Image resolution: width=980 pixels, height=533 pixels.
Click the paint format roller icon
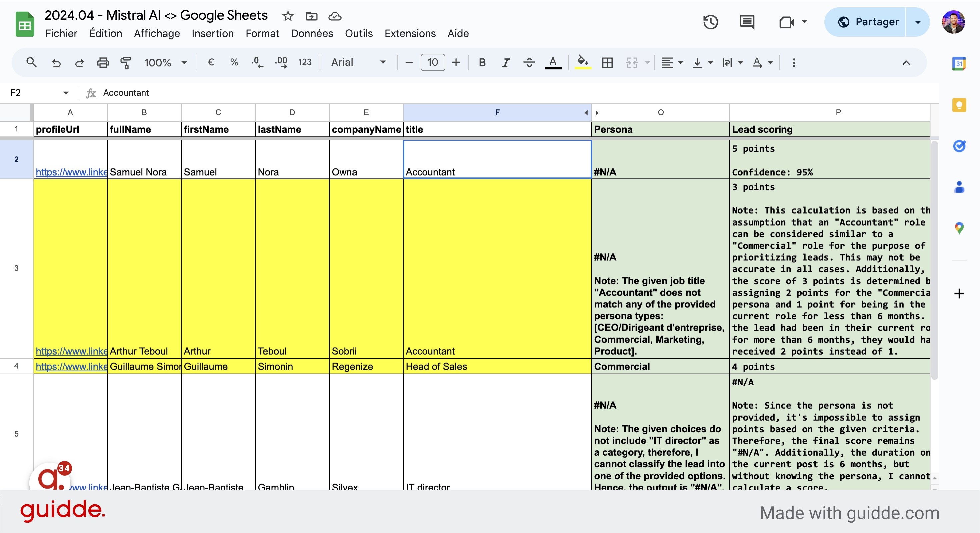(126, 62)
